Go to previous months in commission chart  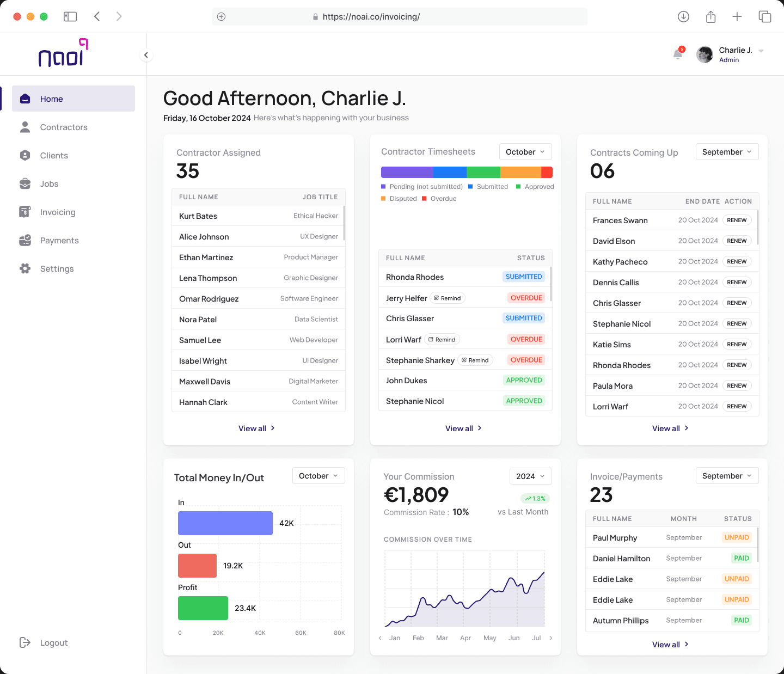380,638
